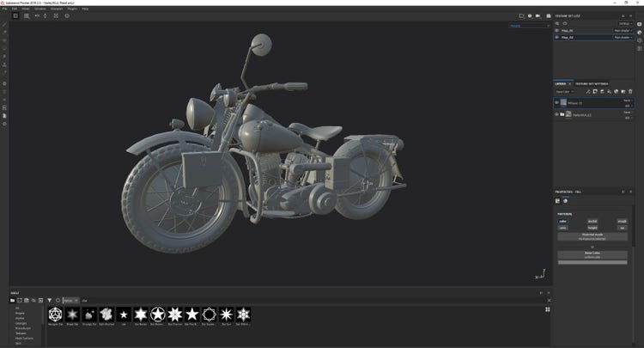644x348 pixels.
Task: Click the Base Color gray color swatch
Action: [x=592, y=262]
